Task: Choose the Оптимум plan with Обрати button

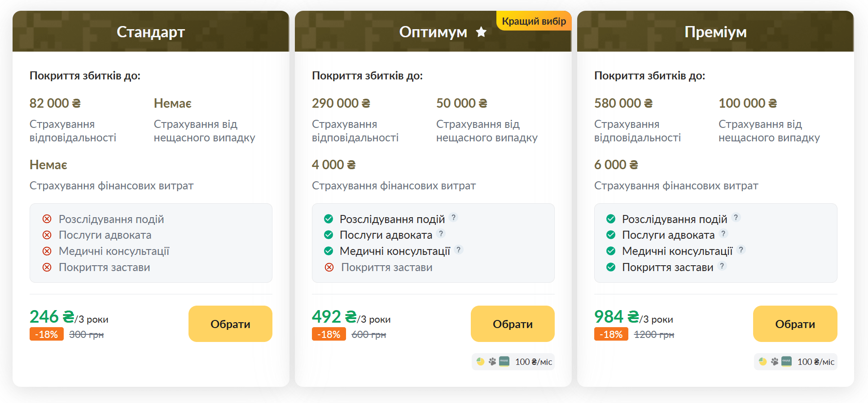Action: click(513, 324)
